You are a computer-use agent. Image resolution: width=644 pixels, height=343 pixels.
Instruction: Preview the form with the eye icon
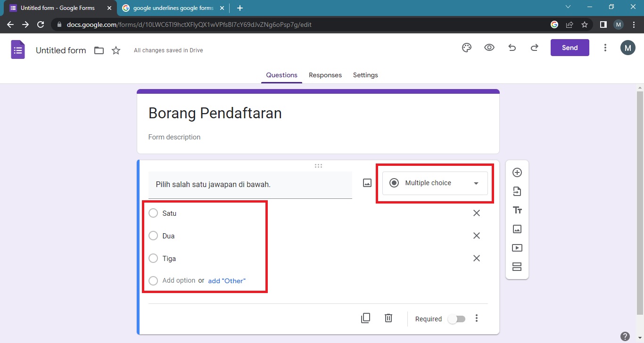point(489,48)
